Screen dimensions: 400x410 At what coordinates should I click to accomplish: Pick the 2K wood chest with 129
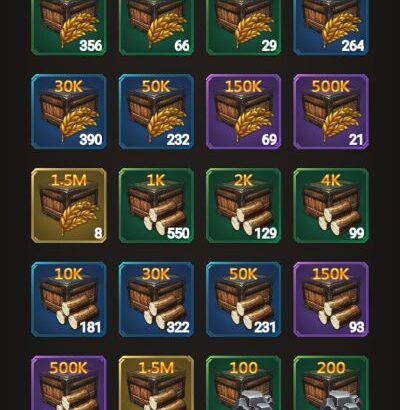coord(244,206)
